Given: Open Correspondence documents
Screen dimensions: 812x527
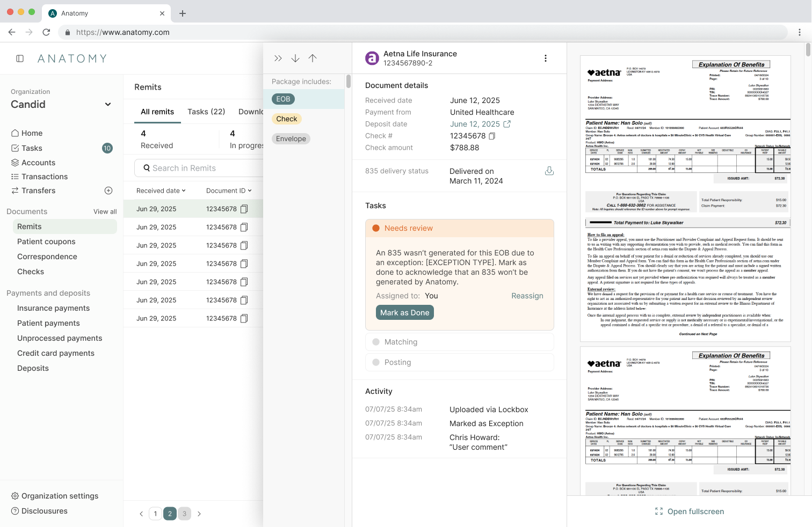Looking at the screenshot, I should click(47, 257).
